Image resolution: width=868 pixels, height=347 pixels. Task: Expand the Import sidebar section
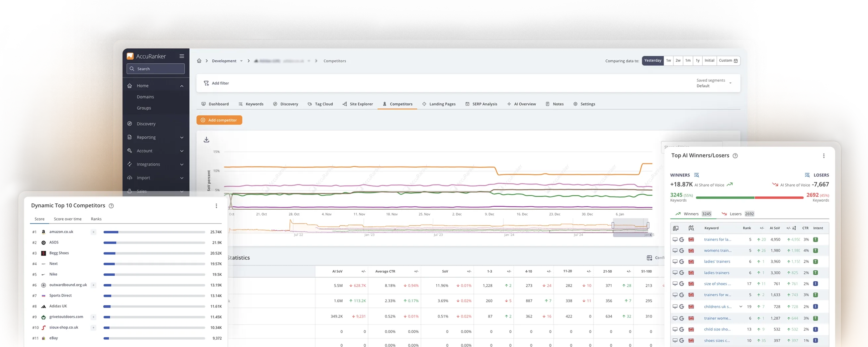[x=182, y=178]
